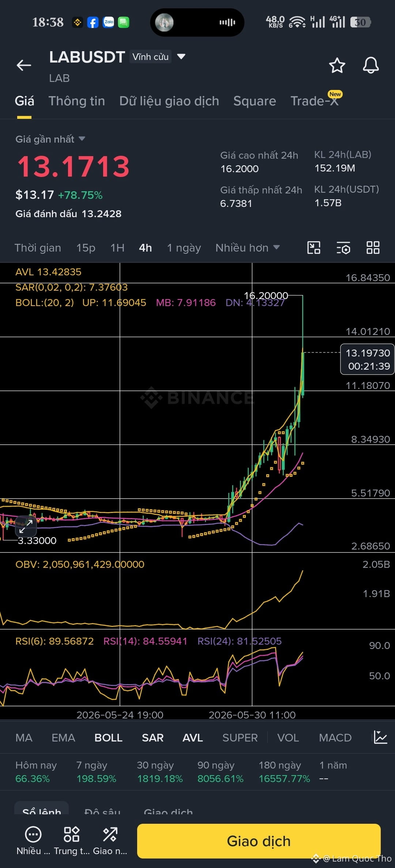
Task: Go back with the left arrow icon
Action: (x=24, y=65)
